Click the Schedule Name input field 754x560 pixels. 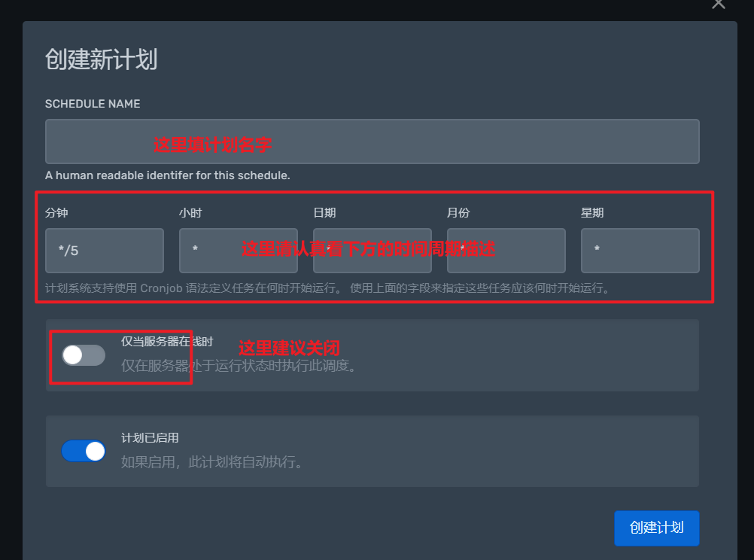372,142
